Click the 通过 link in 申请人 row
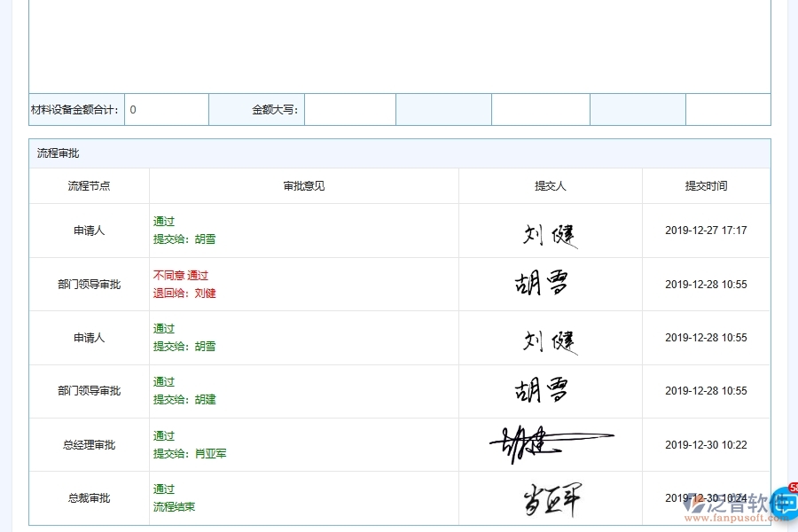The image size is (798, 532). [x=163, y=222]
